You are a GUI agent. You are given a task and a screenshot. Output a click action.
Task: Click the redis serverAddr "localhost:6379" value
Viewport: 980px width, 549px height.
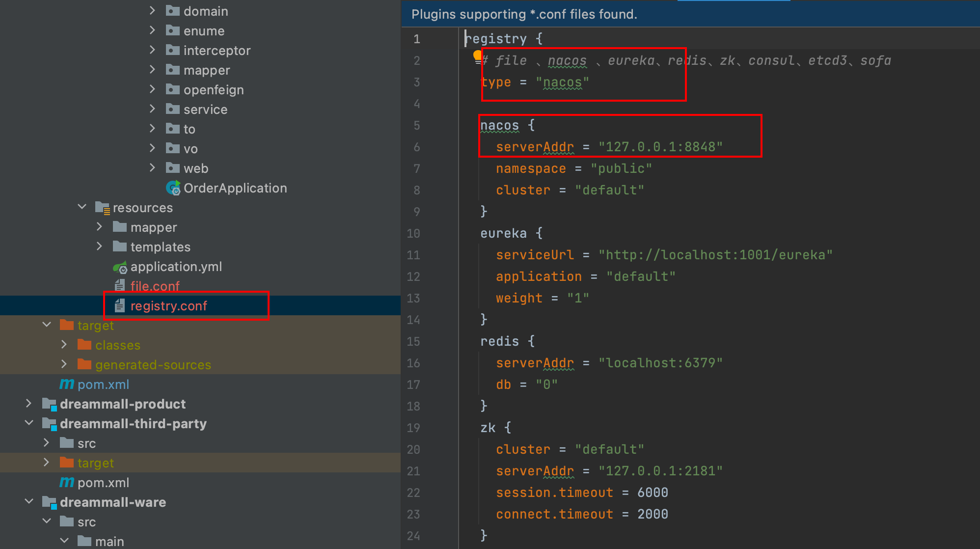[660, 363]
